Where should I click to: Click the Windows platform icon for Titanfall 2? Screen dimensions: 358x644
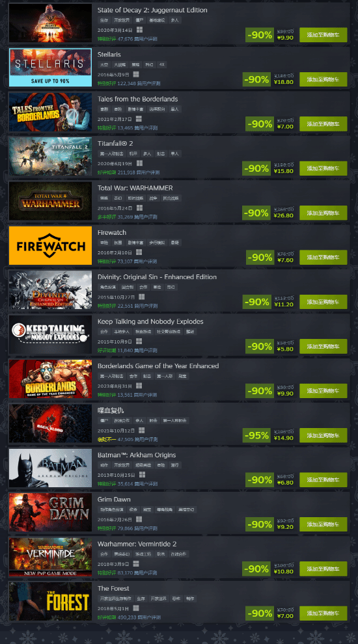(139, 163)
